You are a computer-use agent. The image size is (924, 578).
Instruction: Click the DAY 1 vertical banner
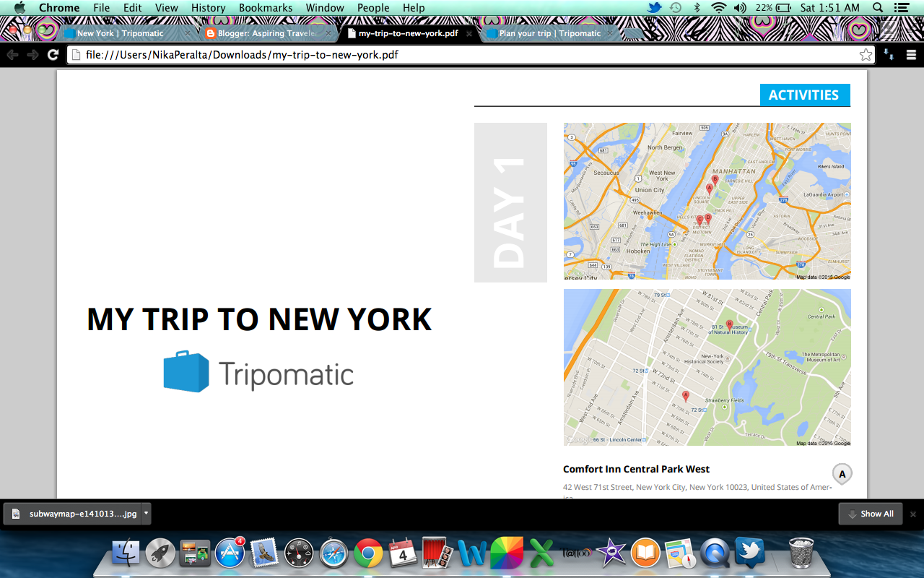[x=510, y=202]
